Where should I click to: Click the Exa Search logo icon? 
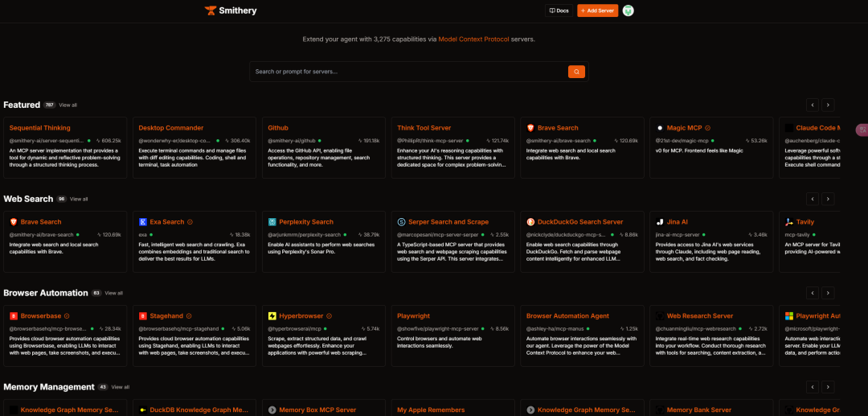click(x=143, y=222)
